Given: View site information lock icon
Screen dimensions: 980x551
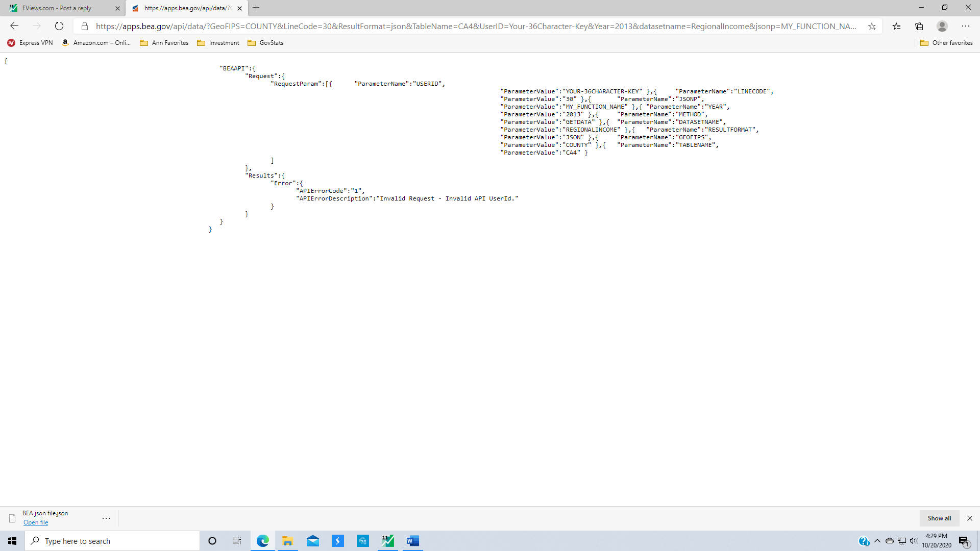Looking at the screenshot, I should (x=85, y=26).
